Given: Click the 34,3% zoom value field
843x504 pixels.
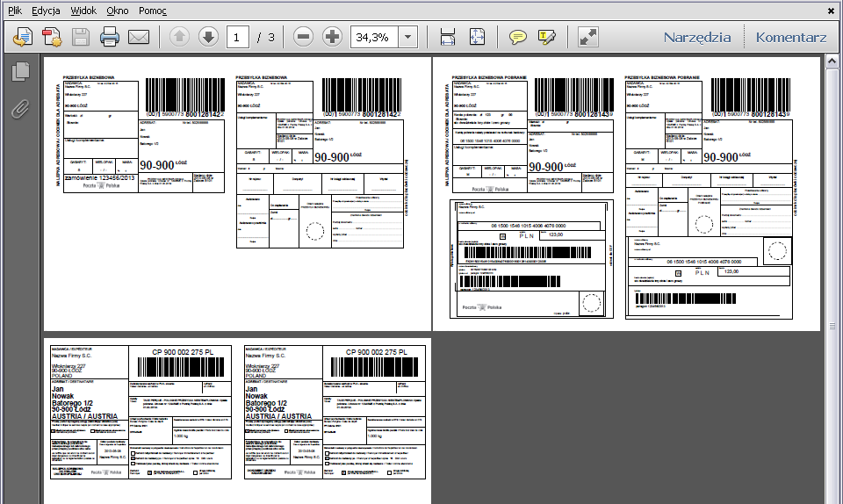Looking at the screenshot, I should 374,37.
